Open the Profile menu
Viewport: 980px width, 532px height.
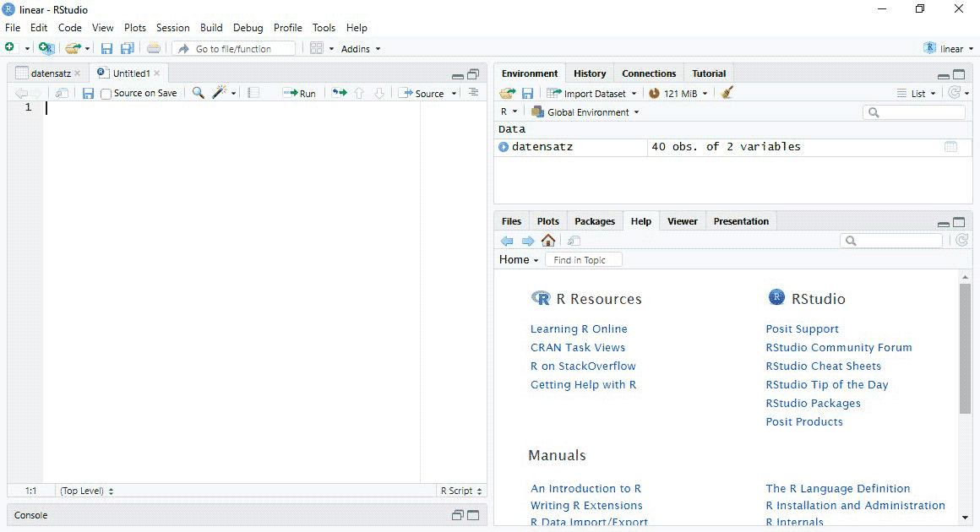(287, 28)
